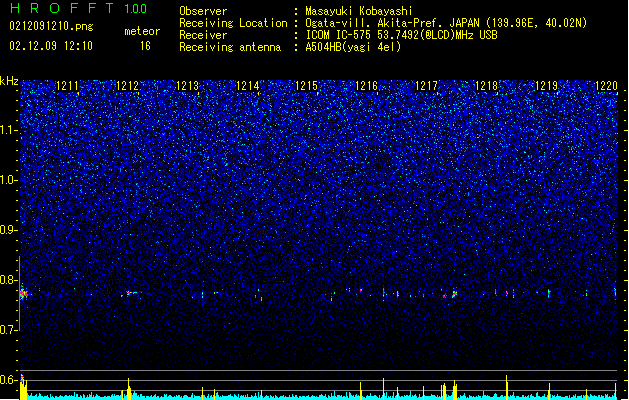The height and width of the screenshot is (400, 629).
Task: Select observer name Masayuki Kobayashi
Action: (x=359, y=11)
